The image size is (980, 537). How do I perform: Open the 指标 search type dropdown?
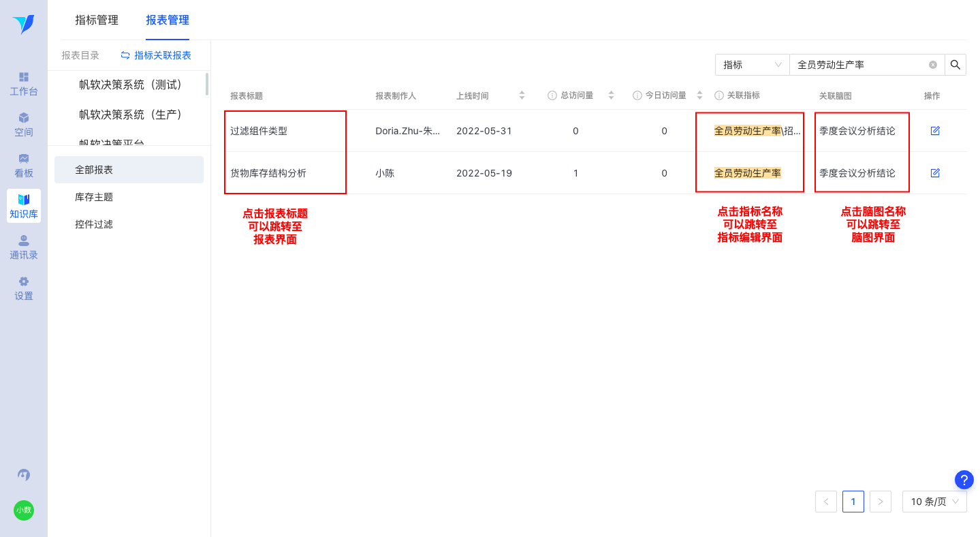752,65
